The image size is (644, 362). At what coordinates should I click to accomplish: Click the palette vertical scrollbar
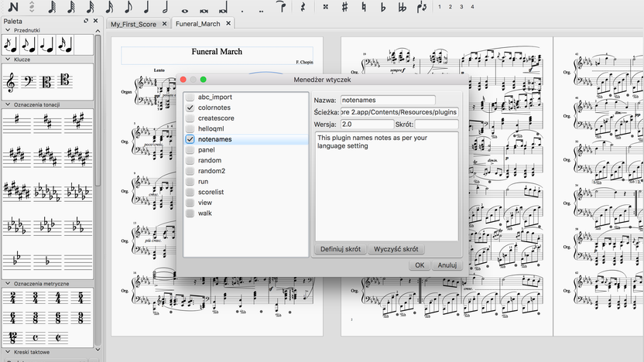[98, 110]
